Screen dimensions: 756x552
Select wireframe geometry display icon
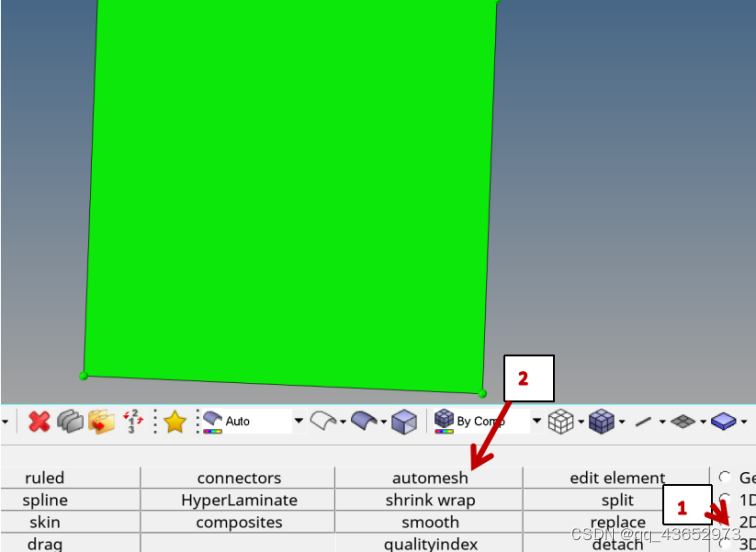323,421
